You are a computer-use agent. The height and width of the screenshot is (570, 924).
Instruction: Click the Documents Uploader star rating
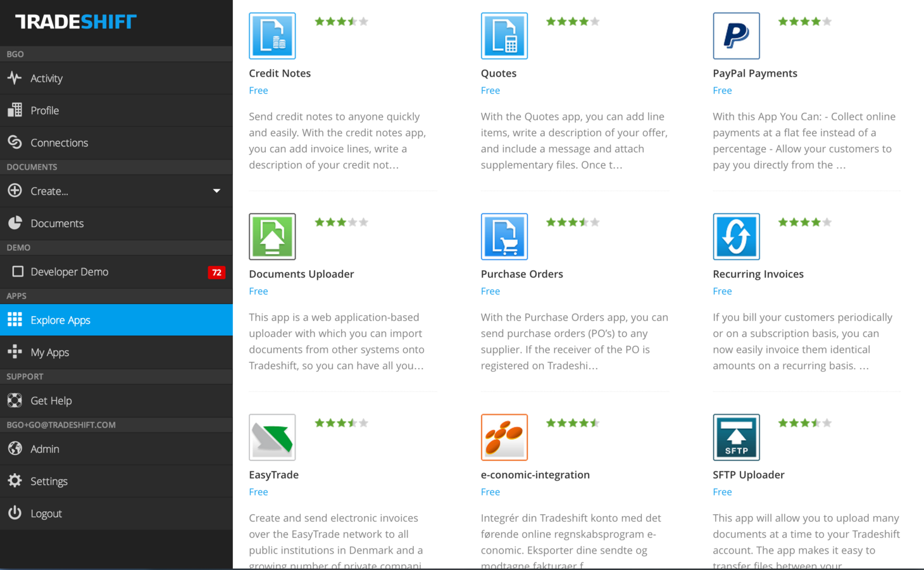coord(341,222)
